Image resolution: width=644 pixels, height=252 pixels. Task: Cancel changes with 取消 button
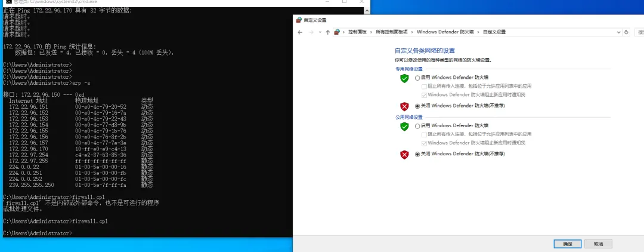(x=598, y=244)
